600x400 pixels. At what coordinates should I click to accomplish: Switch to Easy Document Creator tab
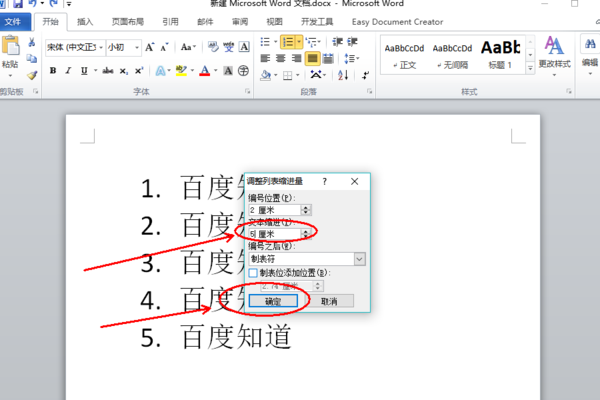(x=397, y=22)
